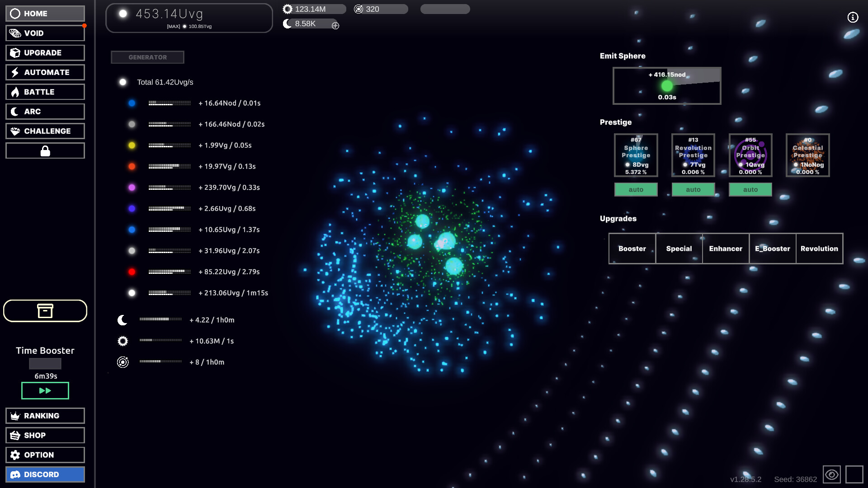The image size is (868, 488).
Task: Expand the moon currency with plus icon
Action: (x=335, y=26)
